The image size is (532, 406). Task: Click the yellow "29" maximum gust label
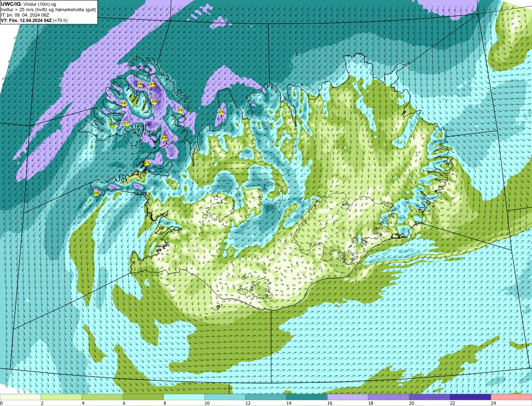coord(153,84)
